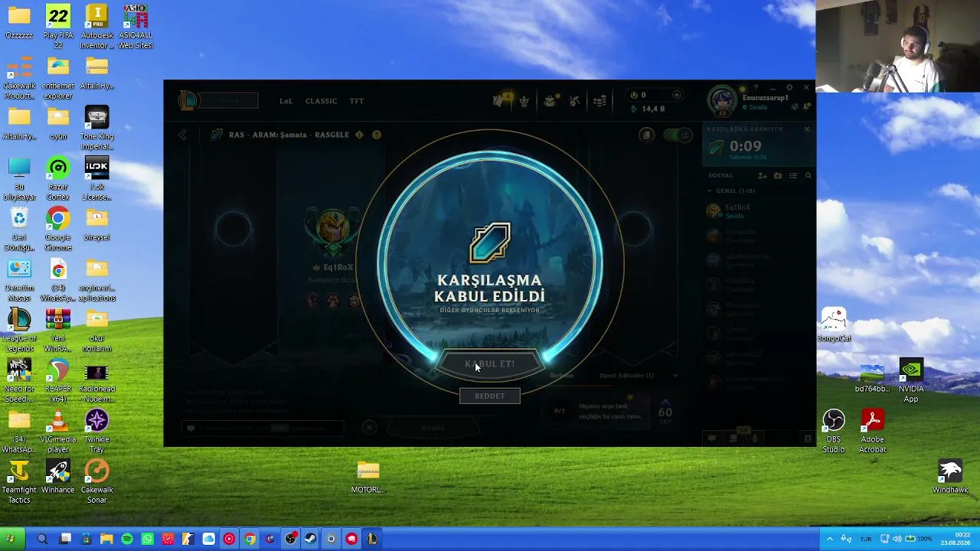
Task: Close the Karşılaşma Aranıyor queue panel
Action: click(x=806, y=129)
